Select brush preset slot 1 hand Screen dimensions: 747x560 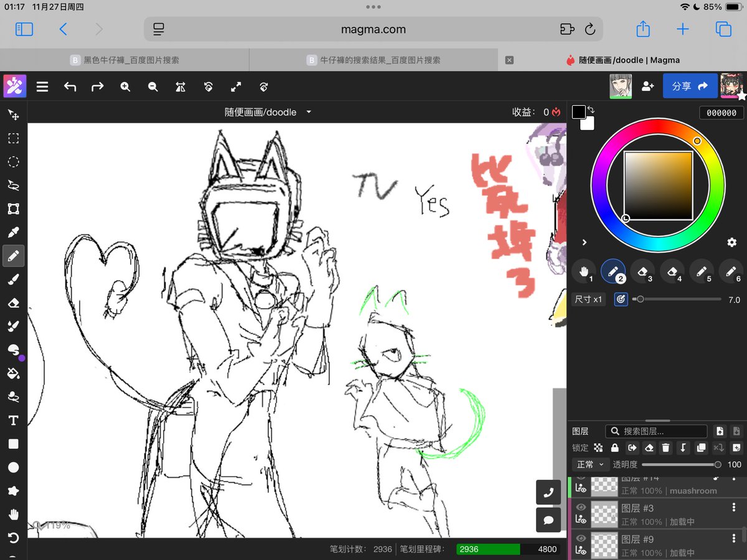(x=585, y=271)
